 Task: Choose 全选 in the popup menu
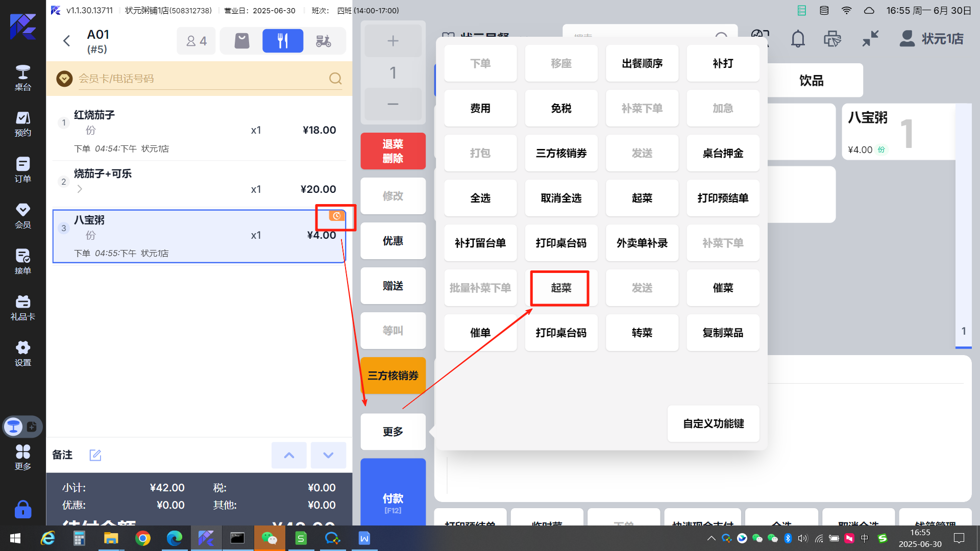click(x=480, y=198)
